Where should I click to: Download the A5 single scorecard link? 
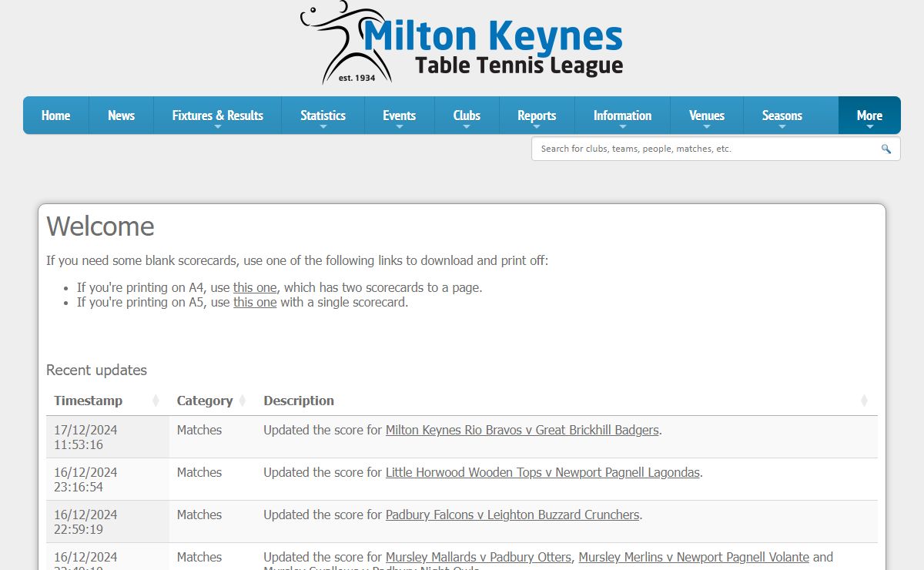click(x=255, y=302)
